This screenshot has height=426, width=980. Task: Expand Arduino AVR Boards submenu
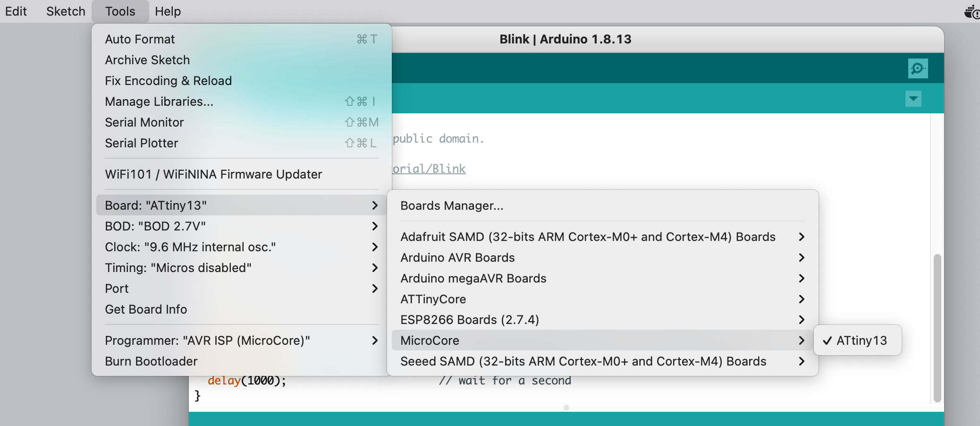coord(603,257)
